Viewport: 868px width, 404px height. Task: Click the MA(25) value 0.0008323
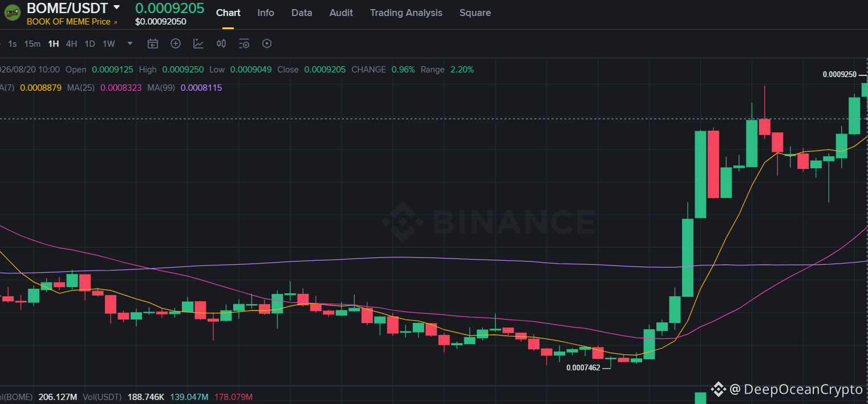121,88
